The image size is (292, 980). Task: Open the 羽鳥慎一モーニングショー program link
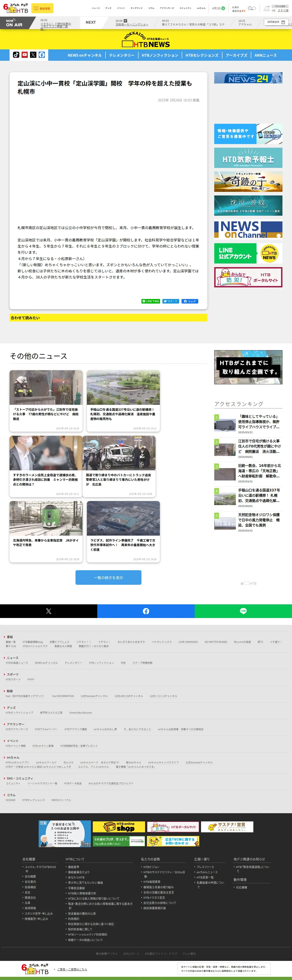click(132, 24)
